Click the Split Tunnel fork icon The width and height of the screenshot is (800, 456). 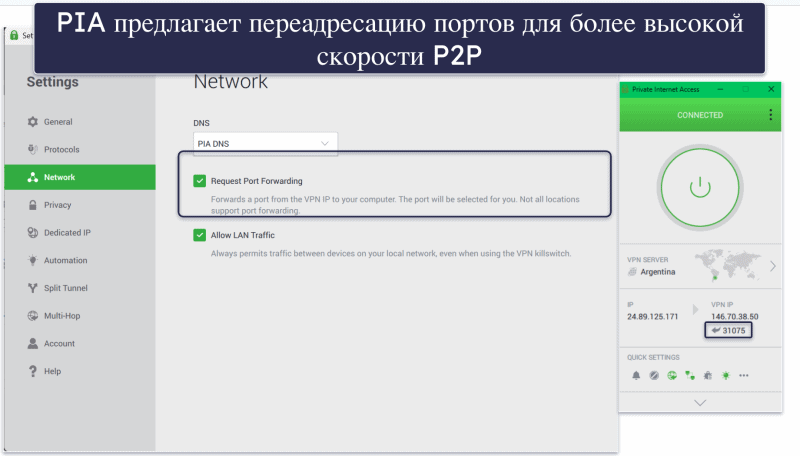(33, 288)
